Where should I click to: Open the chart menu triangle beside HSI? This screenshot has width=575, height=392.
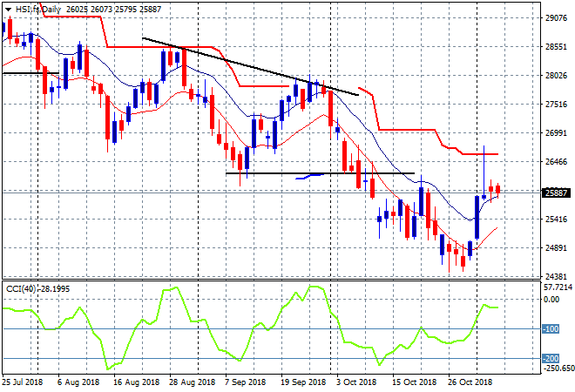[x=8, y=10]
